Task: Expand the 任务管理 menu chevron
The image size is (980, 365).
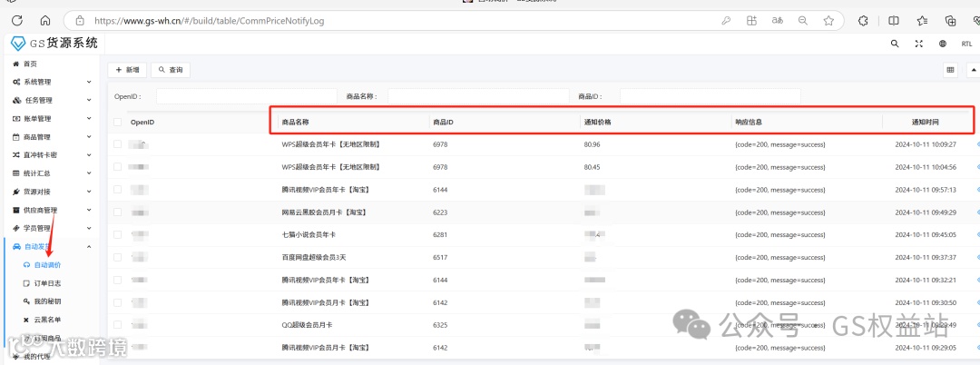Action: pos(89,100)
